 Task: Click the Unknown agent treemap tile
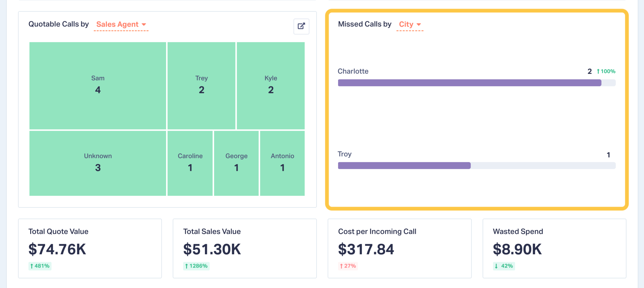[x=98, y=163]
